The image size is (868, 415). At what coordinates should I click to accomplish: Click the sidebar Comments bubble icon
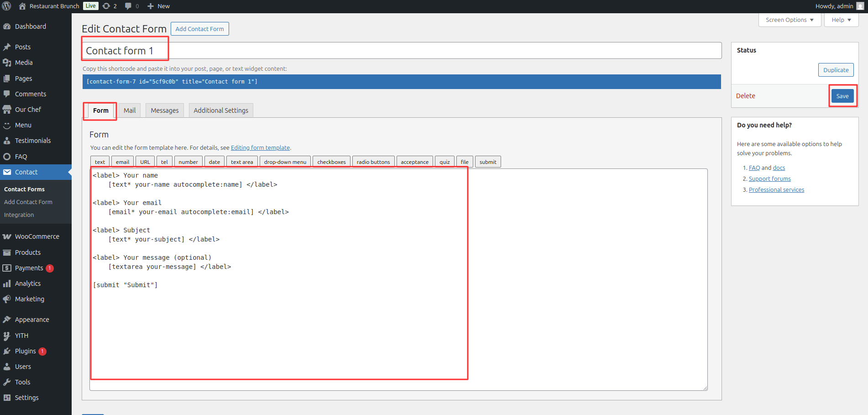coord(7,94)
